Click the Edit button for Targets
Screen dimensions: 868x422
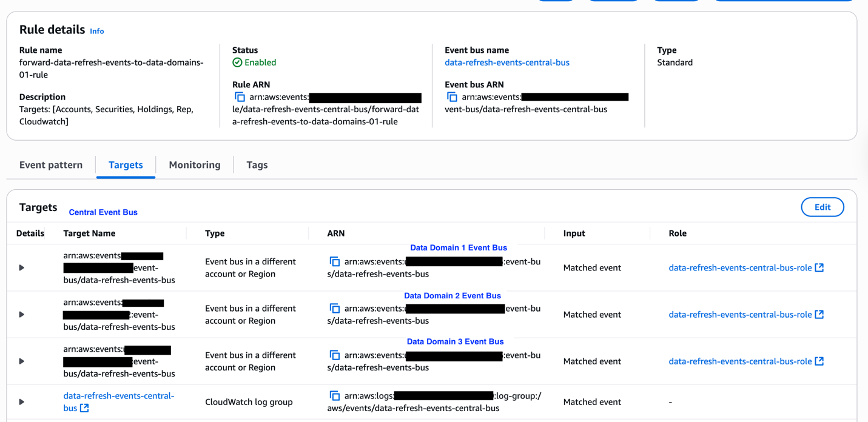pos(822,207)
